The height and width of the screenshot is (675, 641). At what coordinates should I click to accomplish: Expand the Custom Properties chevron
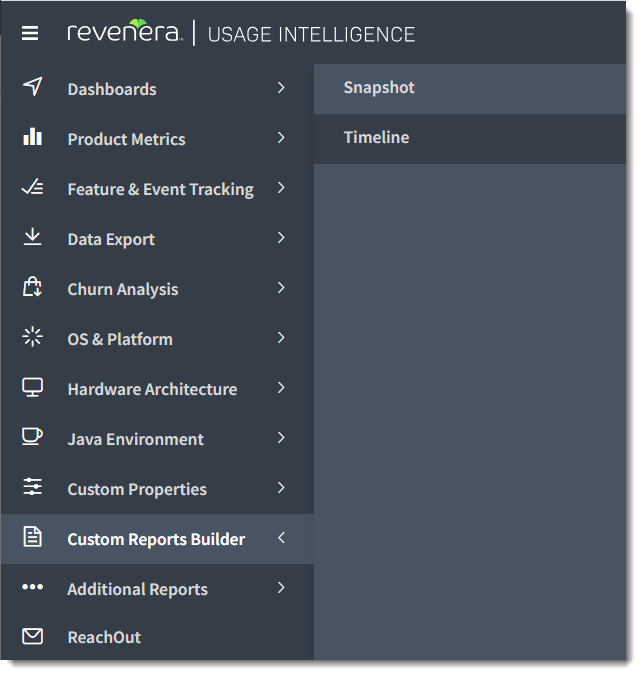coord(281,488)
